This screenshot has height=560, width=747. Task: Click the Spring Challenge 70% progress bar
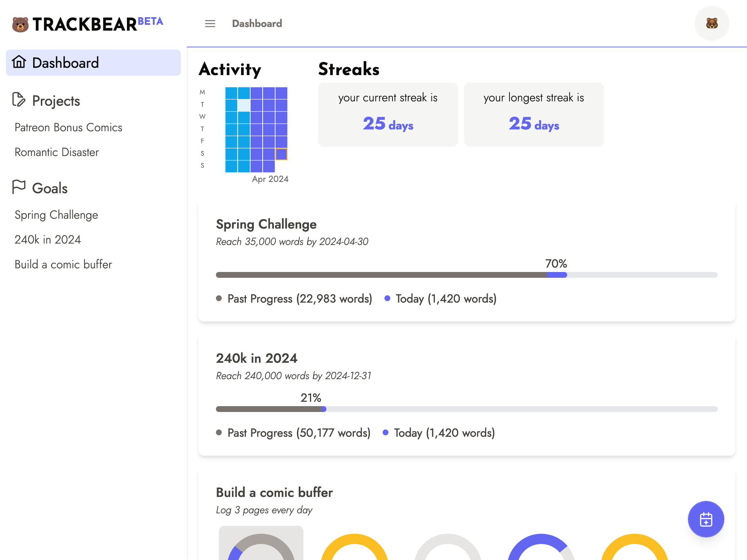[x=467, y=275]
